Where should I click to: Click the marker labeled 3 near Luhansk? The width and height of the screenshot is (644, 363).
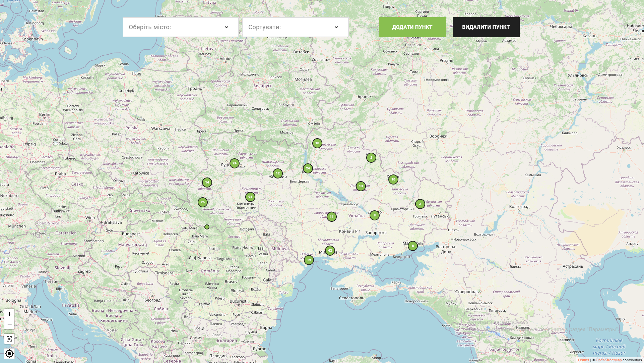420,204
